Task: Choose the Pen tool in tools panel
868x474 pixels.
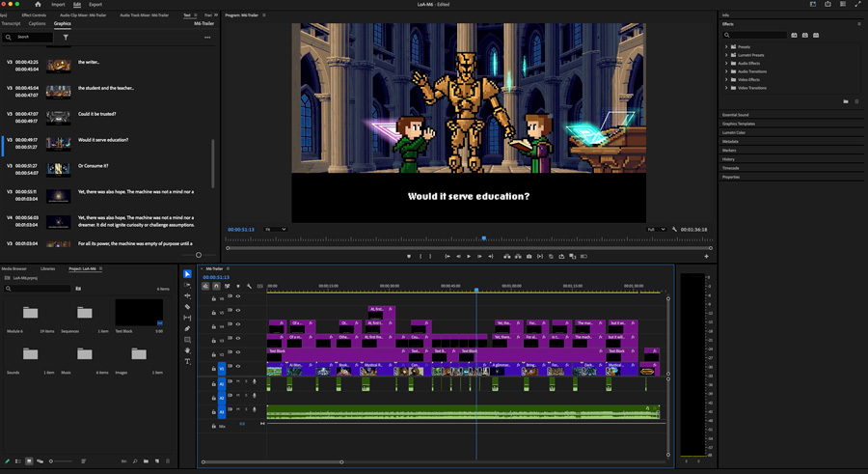Action: click(188, 329)
